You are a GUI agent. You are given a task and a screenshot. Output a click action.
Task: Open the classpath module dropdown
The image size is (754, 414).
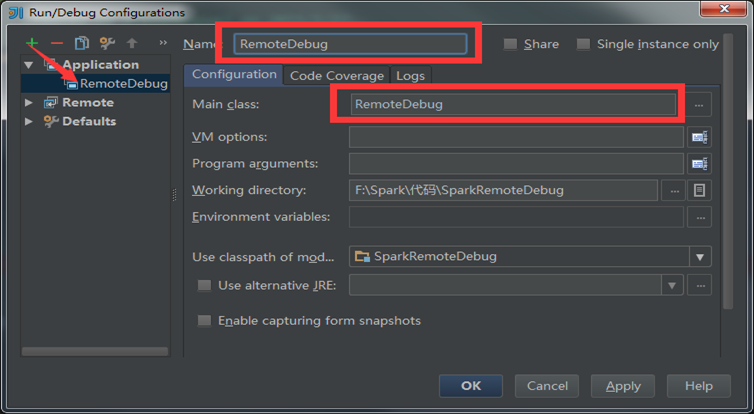click(x=700, y=257)
